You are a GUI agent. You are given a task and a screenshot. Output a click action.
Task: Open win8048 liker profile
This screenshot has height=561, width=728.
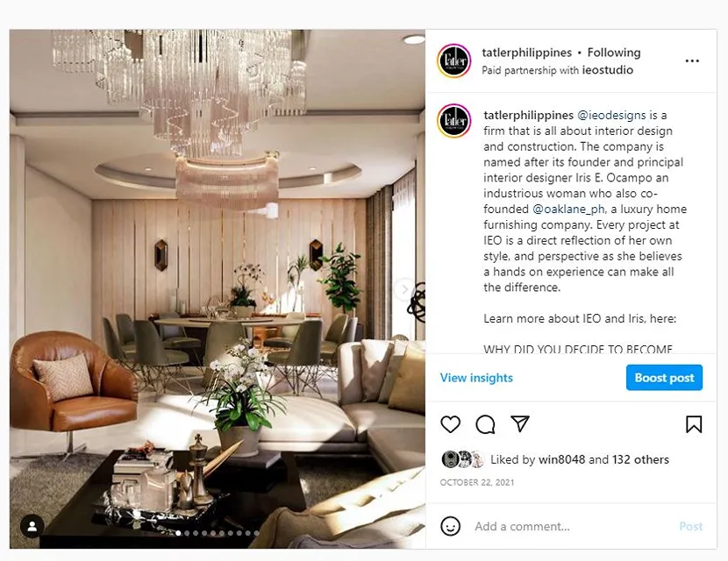tap(561, 459)
